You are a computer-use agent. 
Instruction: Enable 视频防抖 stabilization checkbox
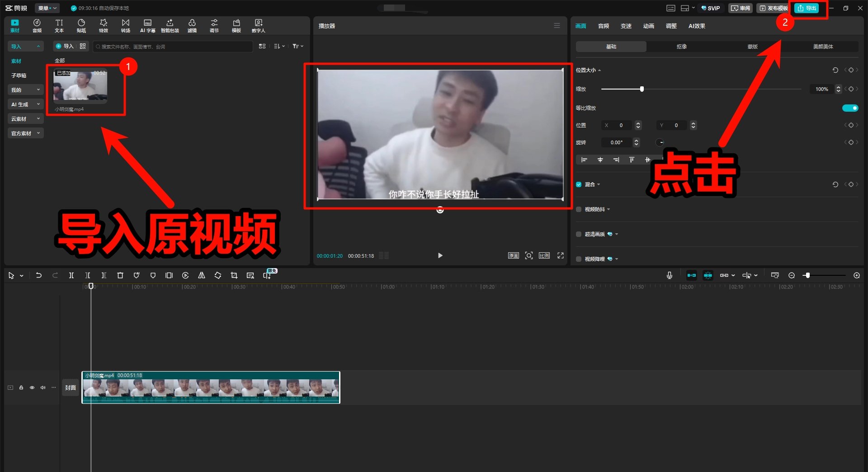coord(579,209)
